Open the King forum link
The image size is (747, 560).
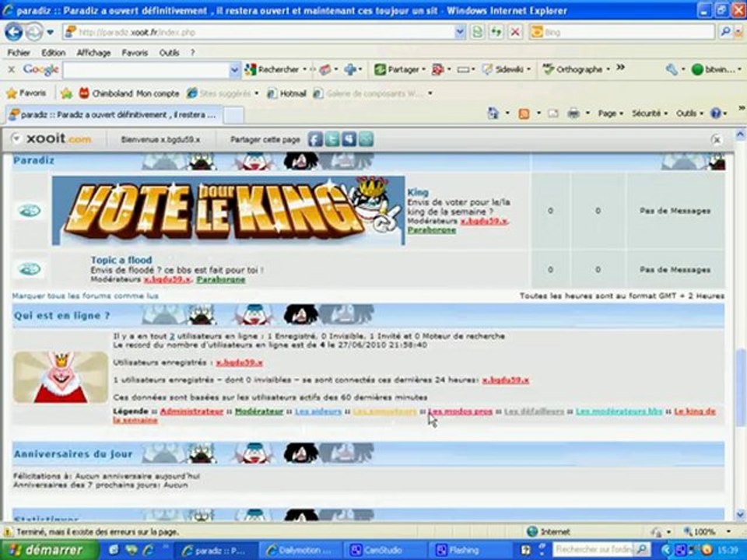pos(418,192)
